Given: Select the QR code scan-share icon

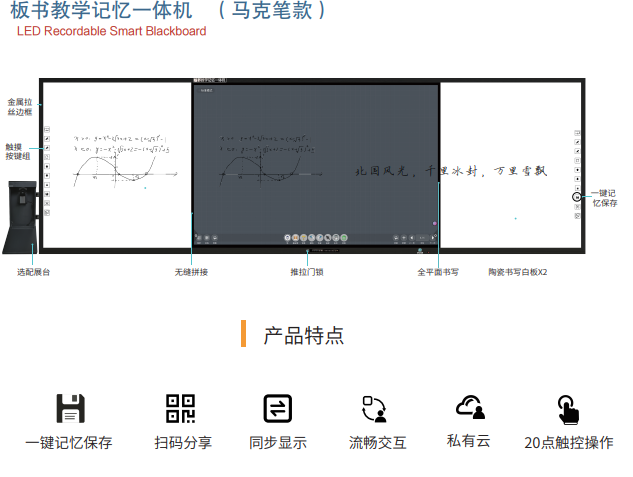Looking at the screenshot, I should [x=180, y=408].
